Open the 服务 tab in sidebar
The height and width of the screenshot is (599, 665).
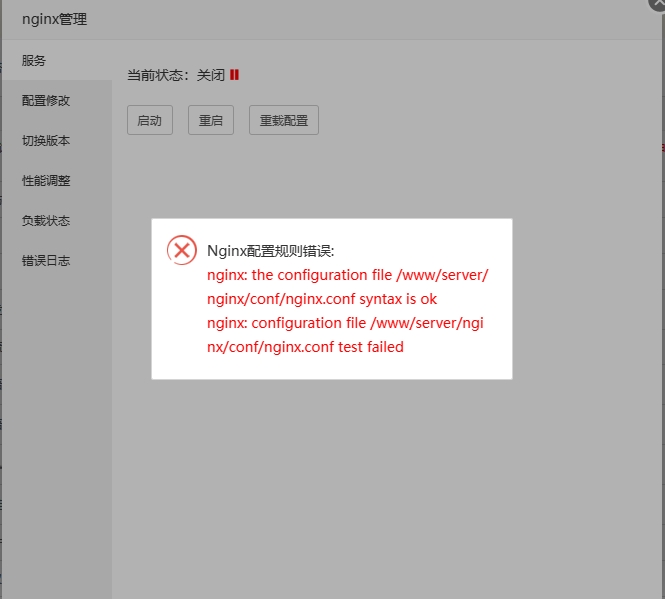57,60
